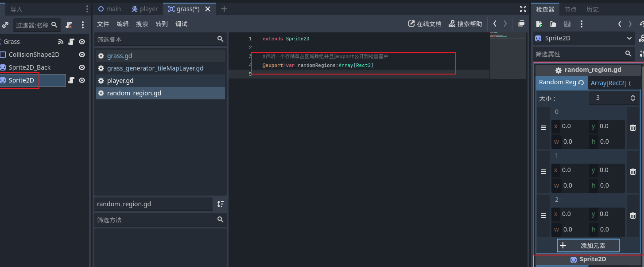Delete array element 1
The height and width of the screenshot is (267, 644).
click(x=633, y=172)
